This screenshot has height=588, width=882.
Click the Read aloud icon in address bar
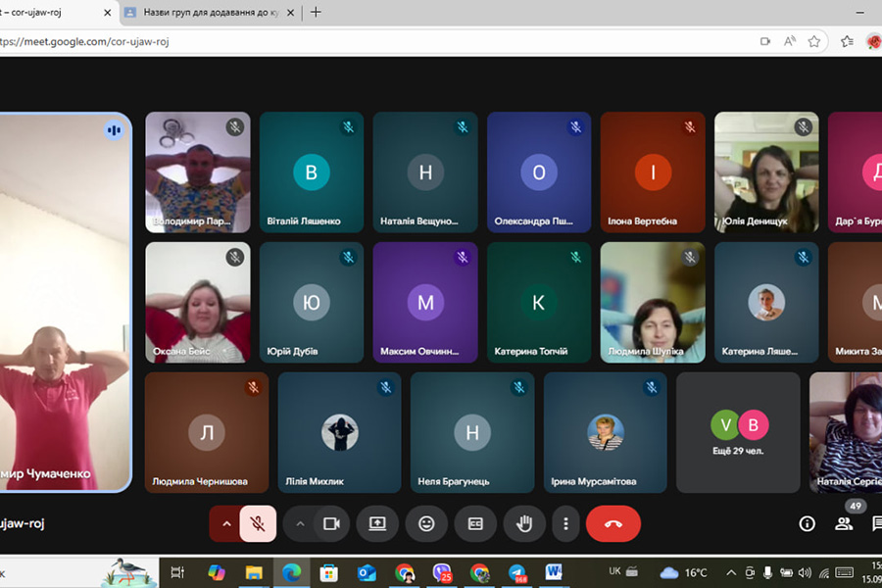(x=790, y=42)
